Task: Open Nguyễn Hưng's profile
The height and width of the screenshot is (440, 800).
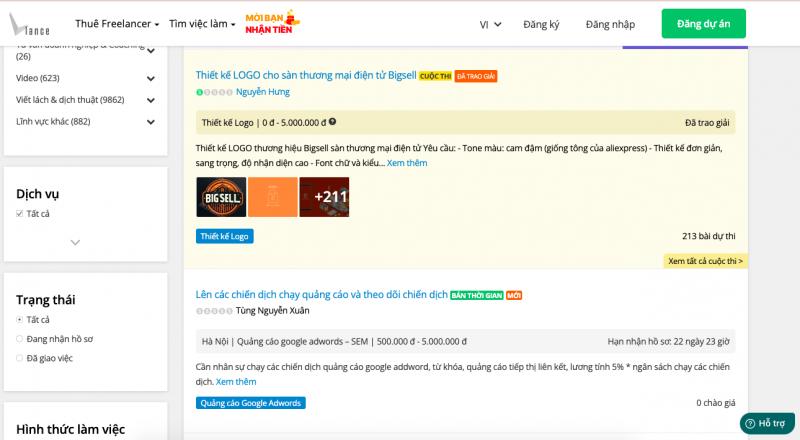Action: tap(262, 92)
